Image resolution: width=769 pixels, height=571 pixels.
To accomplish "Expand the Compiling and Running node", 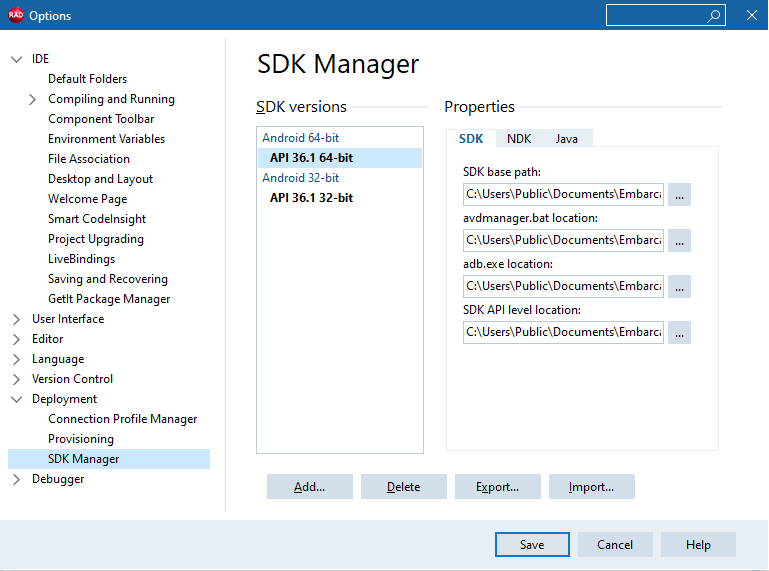I will click(32, 100).
